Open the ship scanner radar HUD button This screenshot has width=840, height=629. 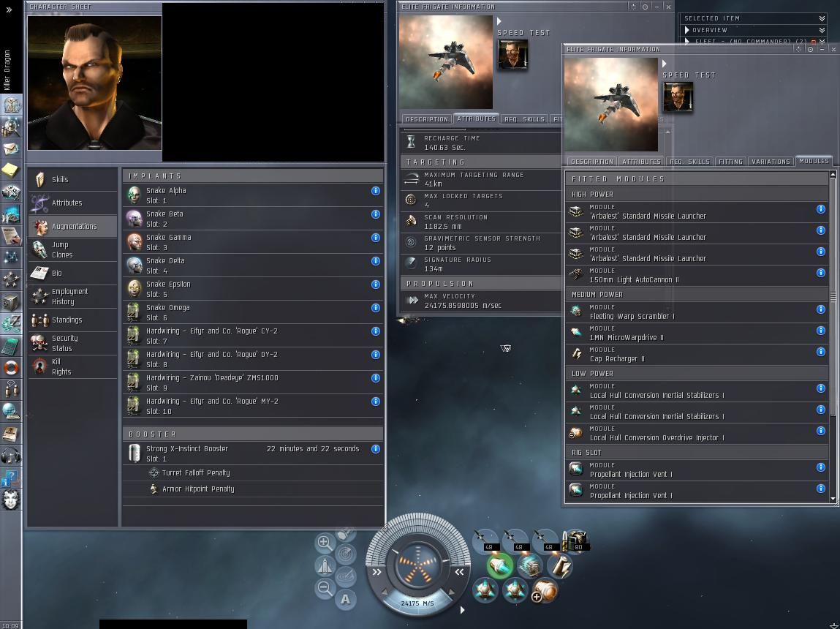coord(346,554)
